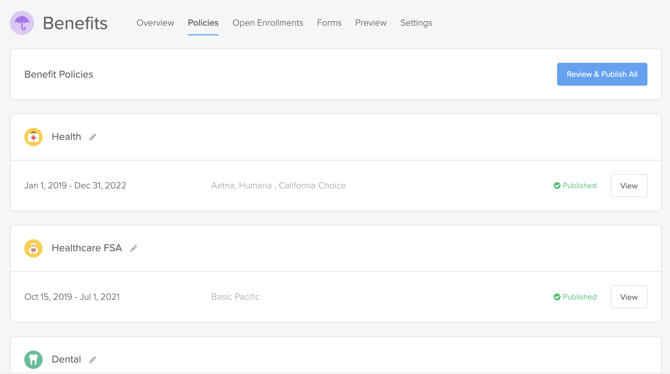
Task: Click the Dental tooth icon
Action: click(x=33, y=359)
